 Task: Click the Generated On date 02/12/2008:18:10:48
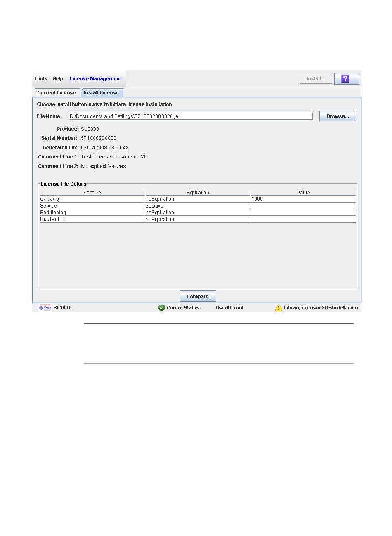(105, 148)
